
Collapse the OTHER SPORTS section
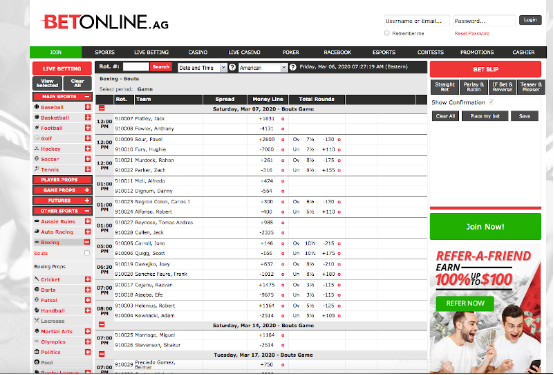[x=87, y=211]
